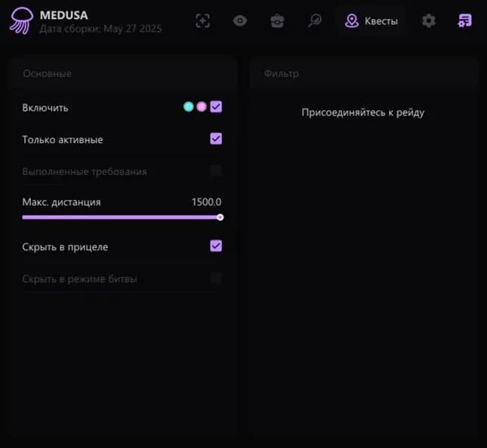Open the cyan color swatch
Viewport: 487px width, 448px height.
point(188,107)
